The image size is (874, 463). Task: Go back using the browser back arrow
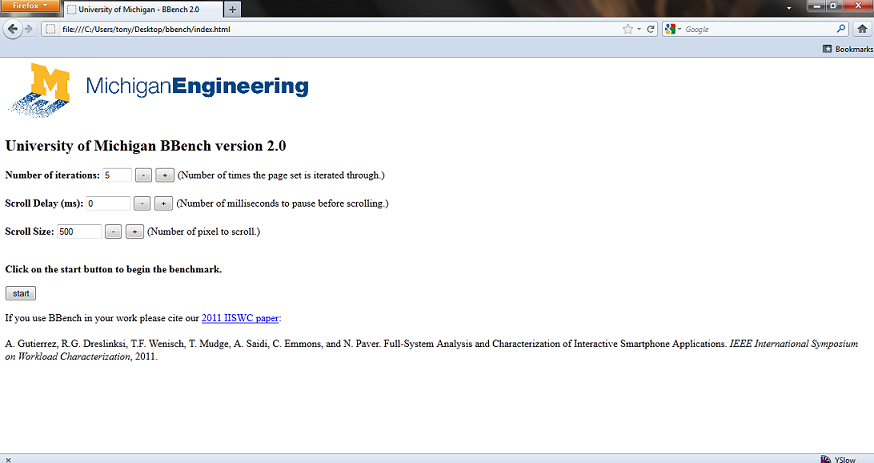(12, 29)
